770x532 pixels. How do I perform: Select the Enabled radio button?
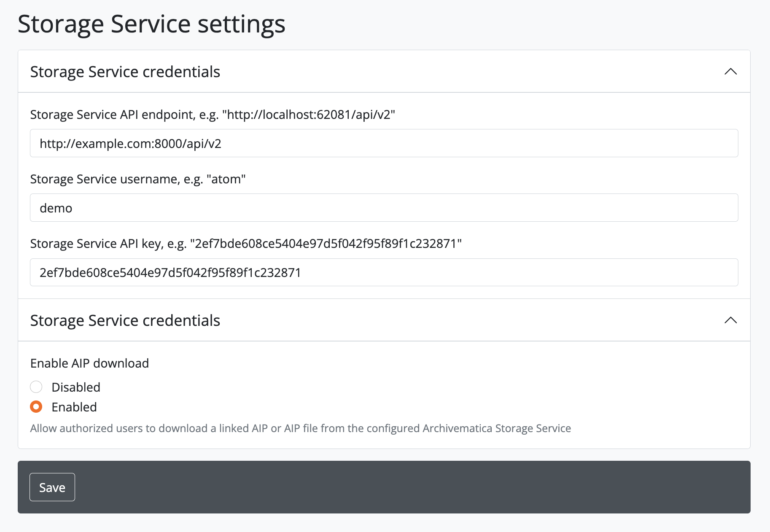tap(36, 407)
